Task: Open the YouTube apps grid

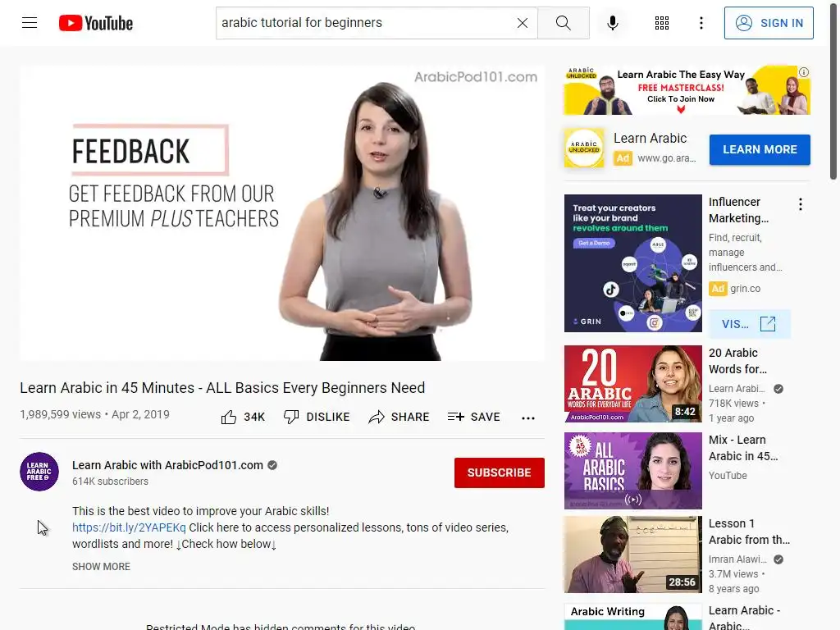Action: [x=662, y=23]
